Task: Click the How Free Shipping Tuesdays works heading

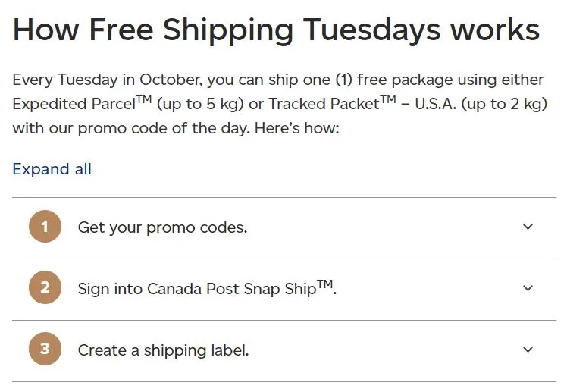Action: (x=276, y=30)
